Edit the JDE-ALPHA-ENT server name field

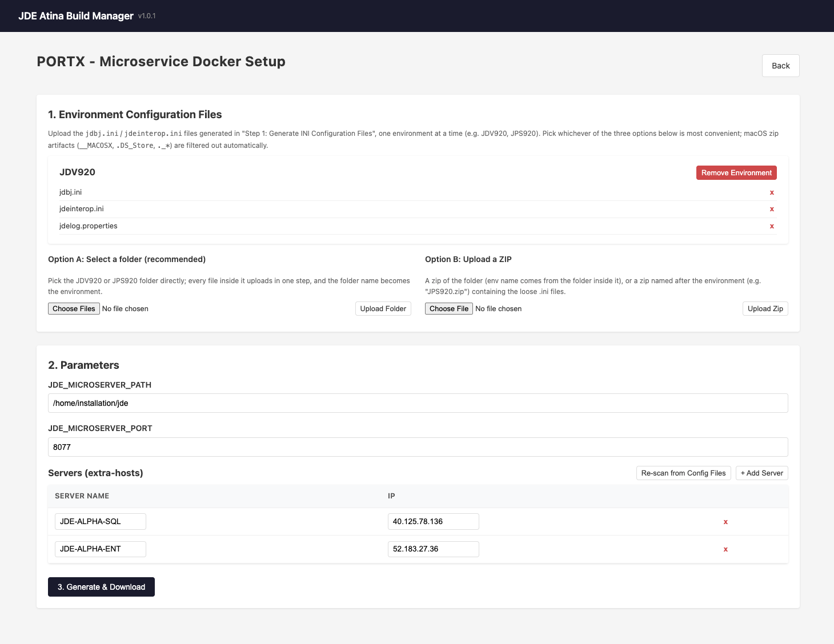(x=101, y=549)
